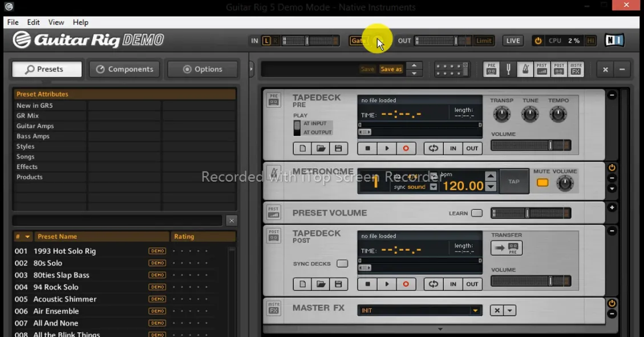Open the virtual rack controller dots icon

coord(452,70)
